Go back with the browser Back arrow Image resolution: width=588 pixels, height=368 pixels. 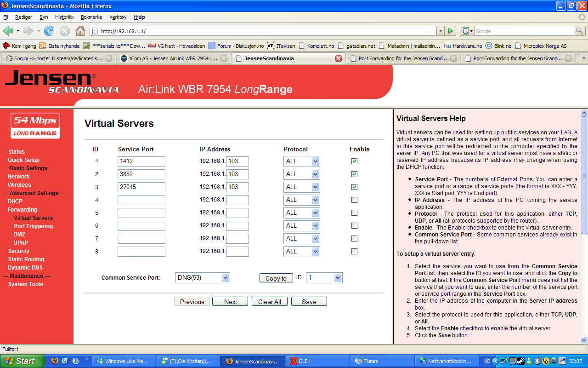coord(8,31)
